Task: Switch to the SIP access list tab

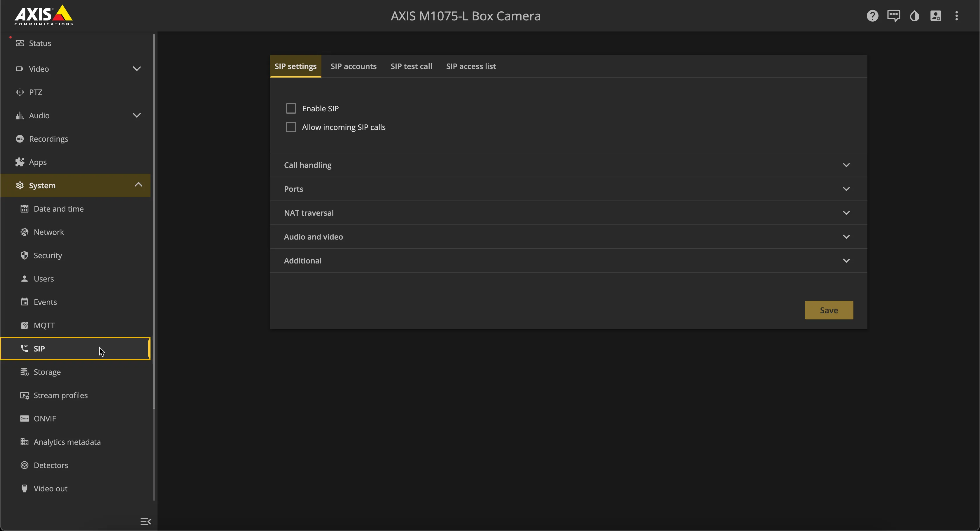Action: [471, 66]
